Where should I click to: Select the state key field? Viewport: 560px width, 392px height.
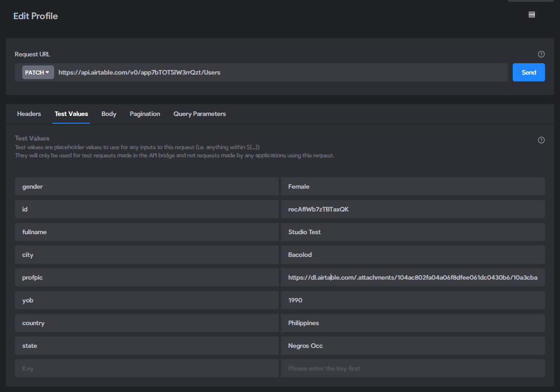(x=147, y=346)
